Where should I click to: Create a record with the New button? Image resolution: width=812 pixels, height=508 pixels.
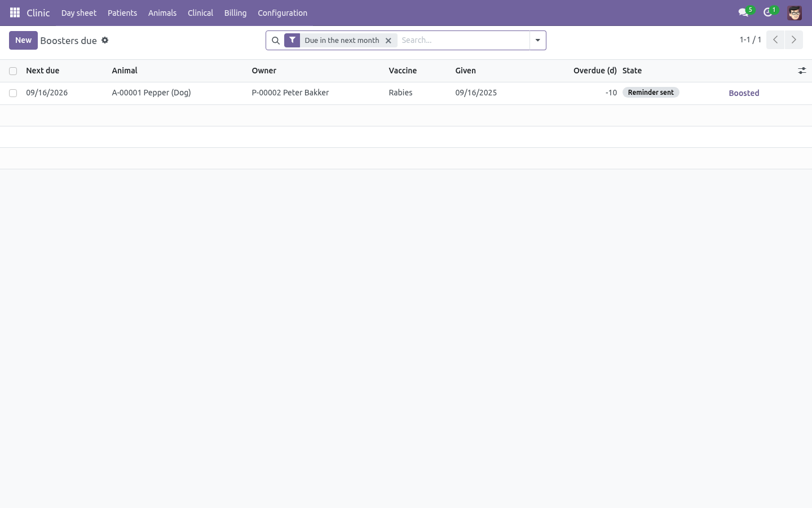(x=23, y=40)
